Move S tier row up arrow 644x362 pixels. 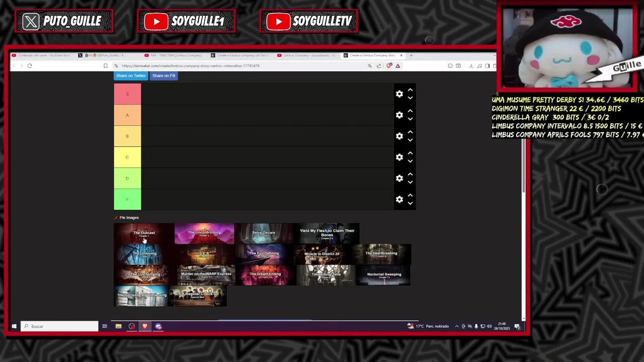tap(410, 90)
